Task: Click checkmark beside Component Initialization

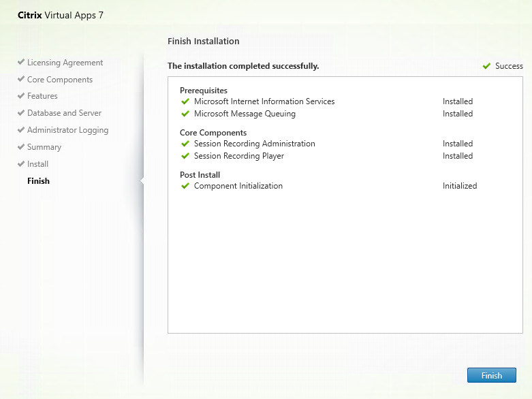Action: (x=185, y=186)
